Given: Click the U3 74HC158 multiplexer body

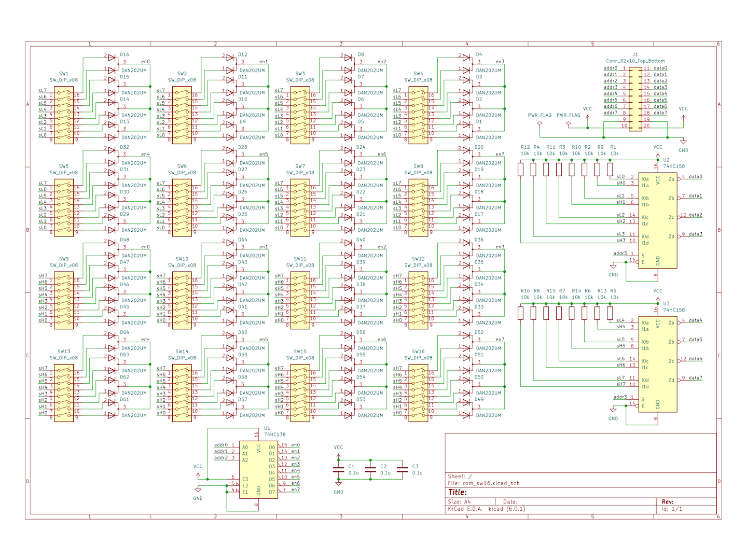Looking at the screenshot, I should [657, 364].
